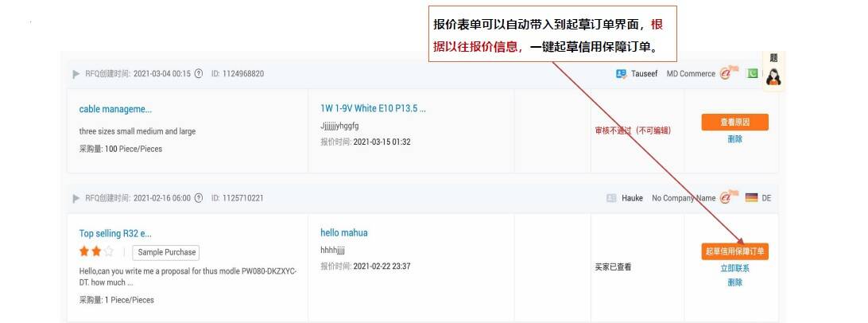Viewport: 868px width, 323px height.
Task: Click the Pakistan flag icon
Action: pos(752,73)
